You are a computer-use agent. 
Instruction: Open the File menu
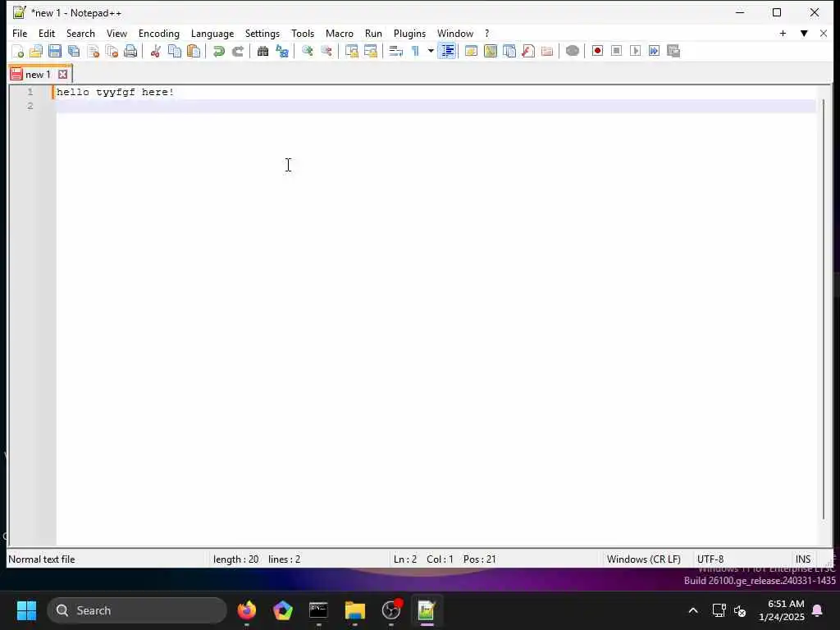[x=20, y=33]
